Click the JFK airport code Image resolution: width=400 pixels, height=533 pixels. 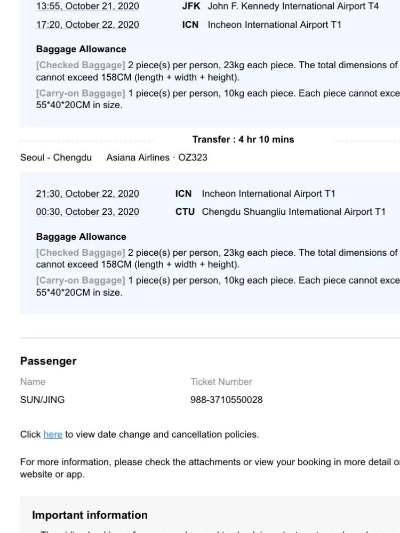191,6
